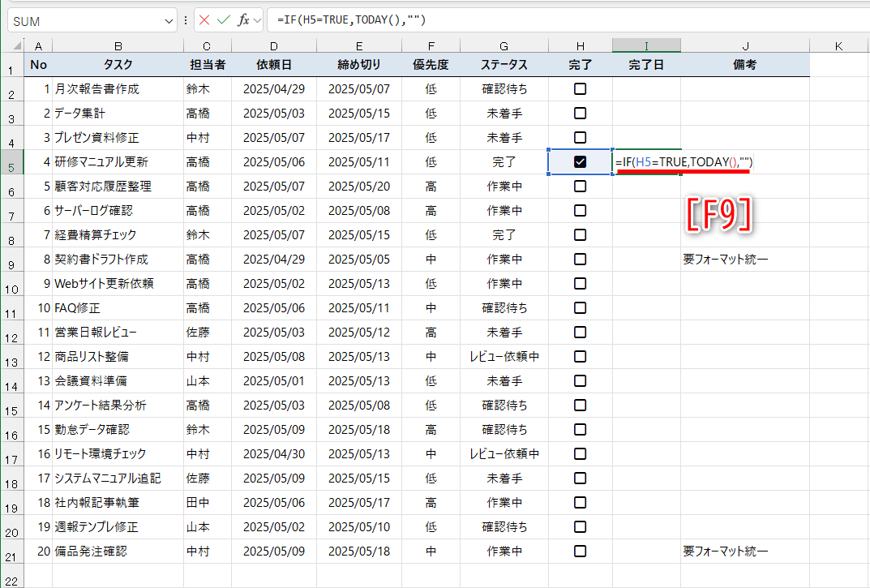The height and width of the screenshot is (588, 870).
Task: Select the 契約書ドラフト作成 task cell
Action: pyautogui.click(x=118, y=260)
